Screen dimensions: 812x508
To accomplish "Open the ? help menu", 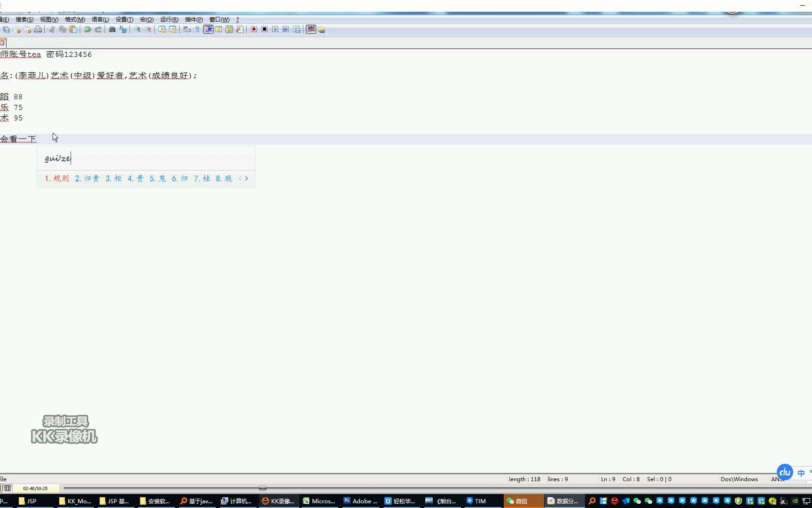I will [237, 19].
